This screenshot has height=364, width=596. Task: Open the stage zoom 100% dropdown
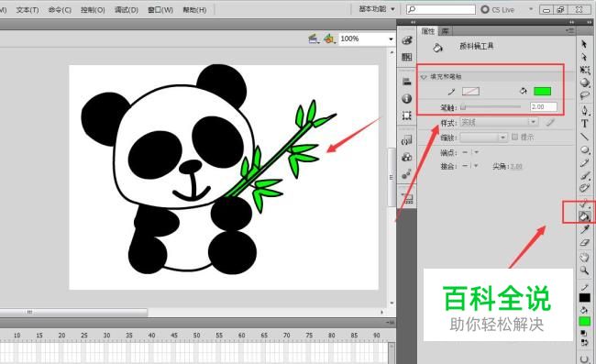391,39
